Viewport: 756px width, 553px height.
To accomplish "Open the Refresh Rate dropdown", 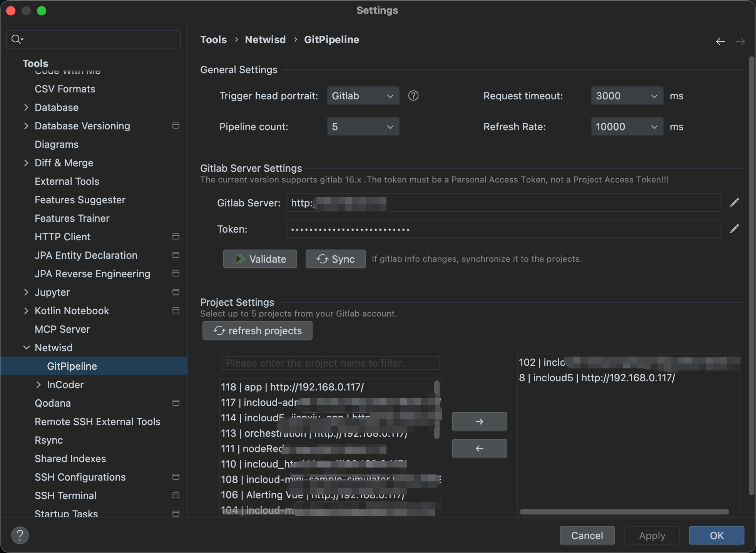I will [627, 127].
